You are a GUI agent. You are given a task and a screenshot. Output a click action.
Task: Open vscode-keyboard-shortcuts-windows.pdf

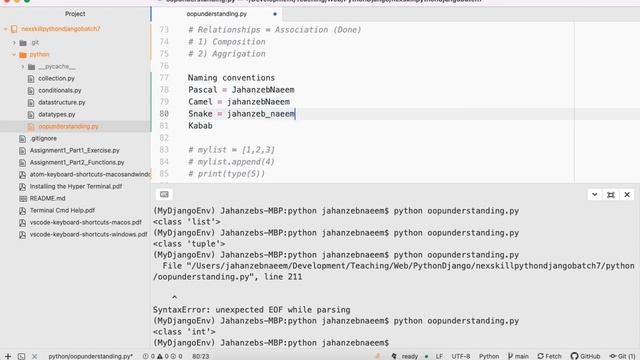point(88,235)
